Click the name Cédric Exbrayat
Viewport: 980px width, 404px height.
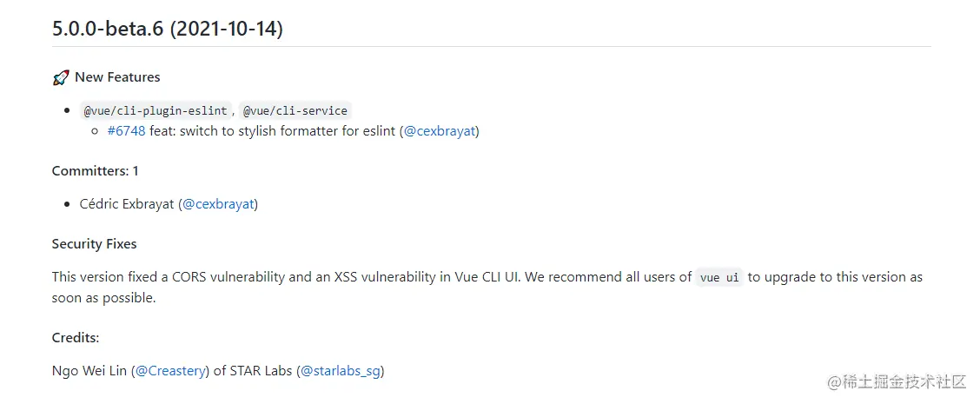coord(128,204)
